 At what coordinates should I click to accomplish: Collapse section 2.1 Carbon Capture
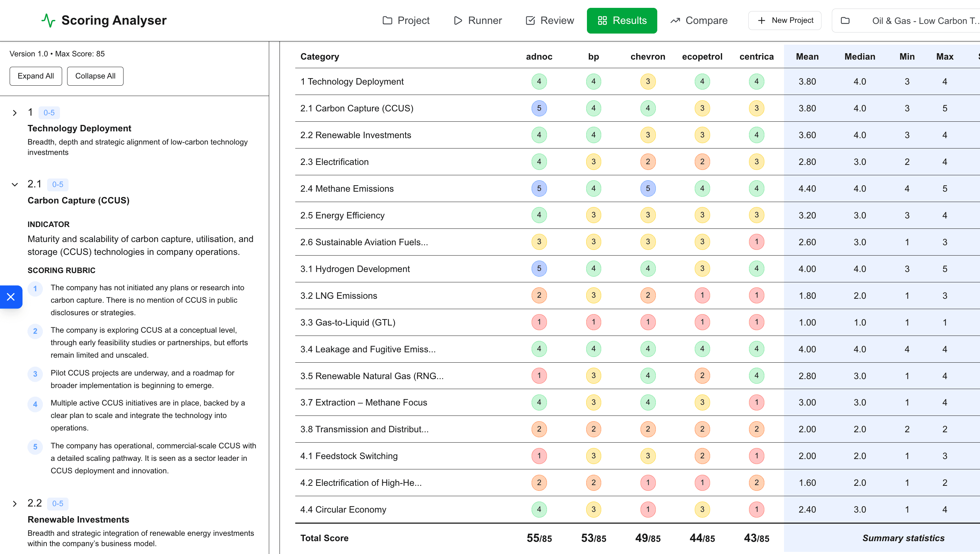(x=15, y=185)
